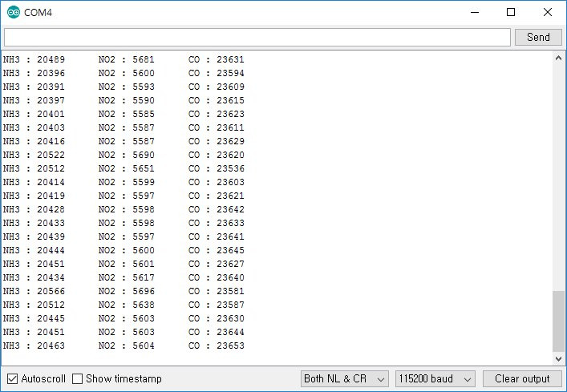
Task: Click the CO value 23611
Action: 231,127
